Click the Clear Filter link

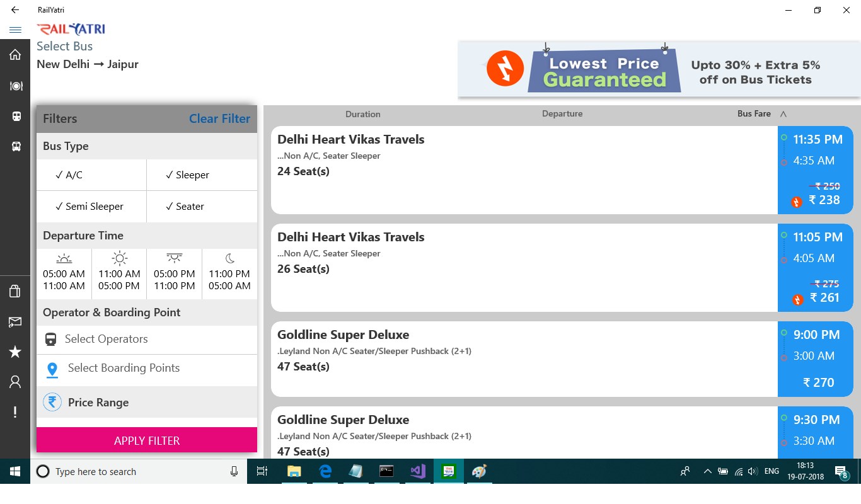click(219, 118)
